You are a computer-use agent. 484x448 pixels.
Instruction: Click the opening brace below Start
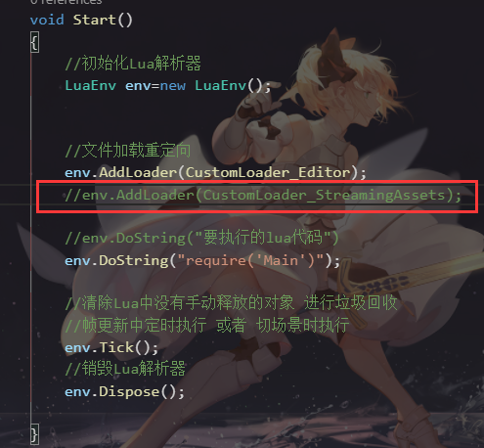35,42
